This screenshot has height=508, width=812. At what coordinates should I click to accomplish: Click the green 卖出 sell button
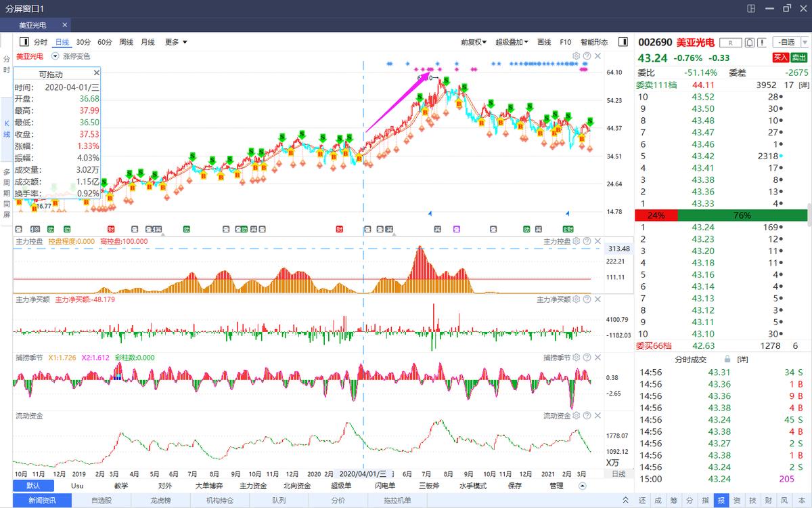pyautogui.click(x=799, y=58)
